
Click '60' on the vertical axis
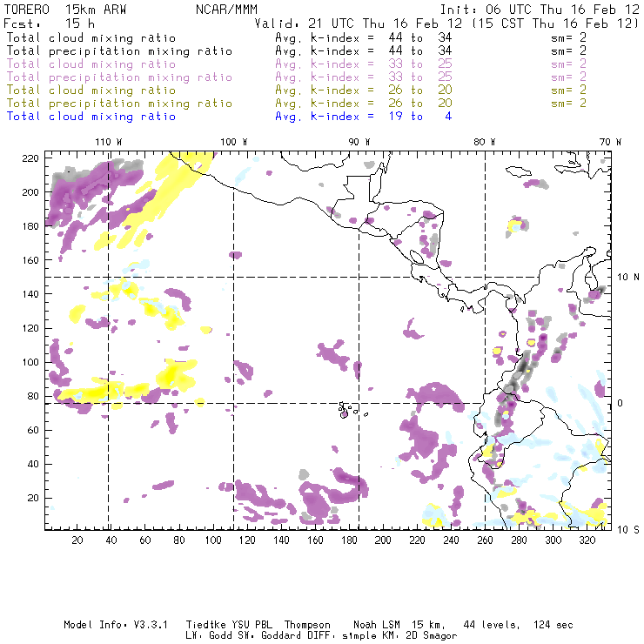click(33, 430)
